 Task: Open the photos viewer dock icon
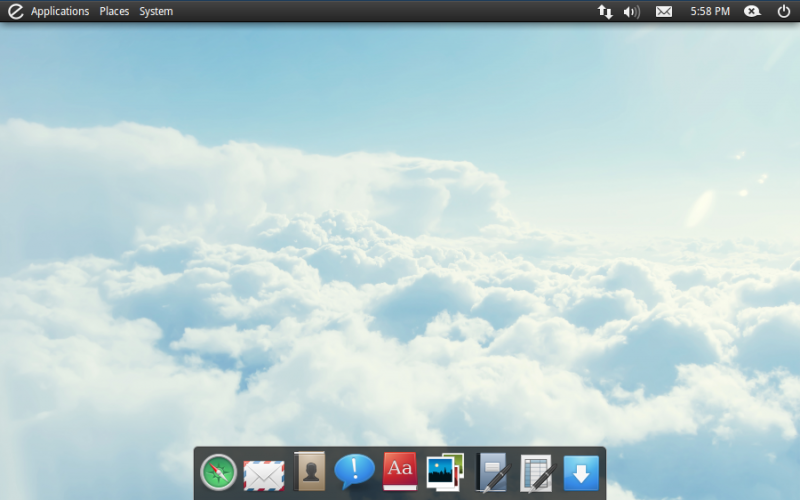tap(445, 472)
